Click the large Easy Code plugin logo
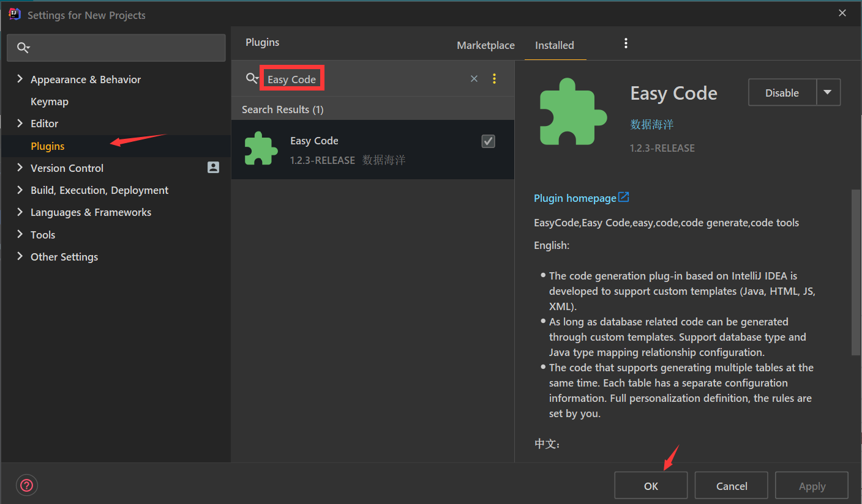 point(573,112)
